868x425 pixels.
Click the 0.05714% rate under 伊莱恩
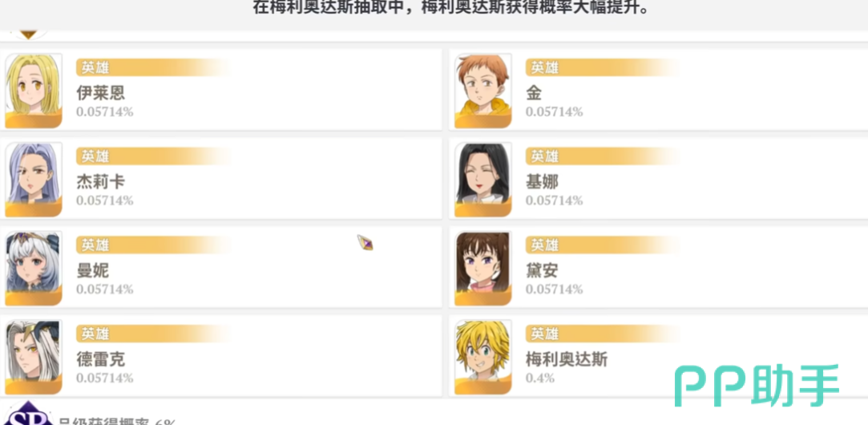[105, 111]
